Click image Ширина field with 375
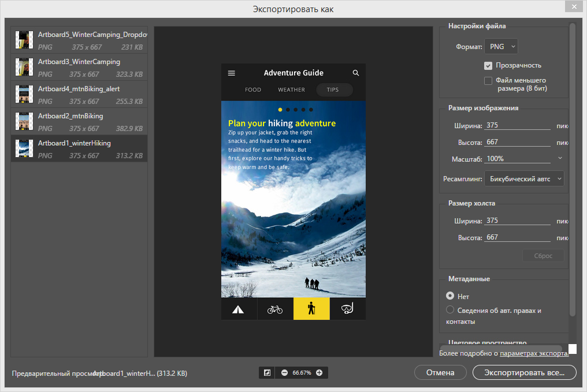 tap(517, 125)
